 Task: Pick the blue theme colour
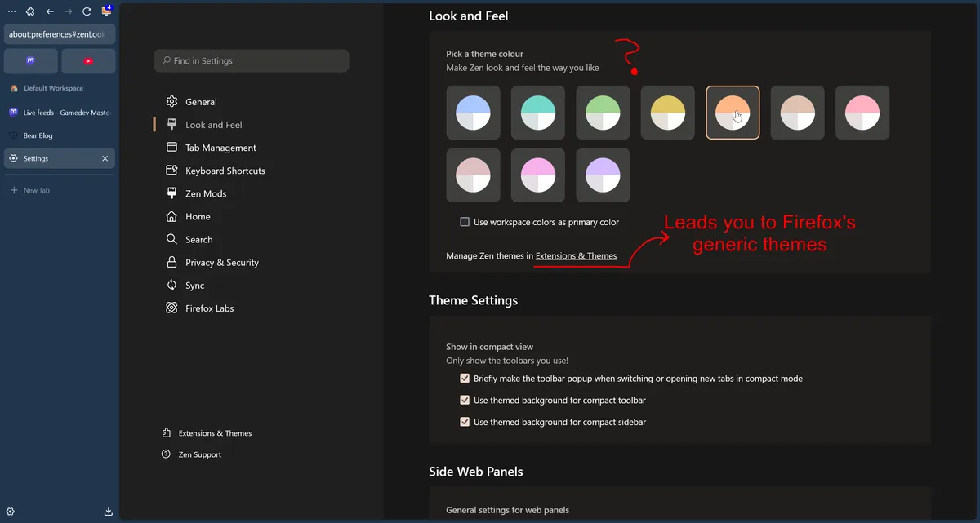click(473, 113)
